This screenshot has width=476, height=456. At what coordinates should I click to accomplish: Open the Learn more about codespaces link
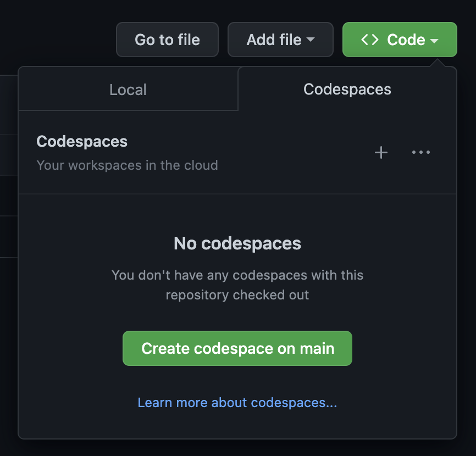pyautogui.click(x=237, y=402)
